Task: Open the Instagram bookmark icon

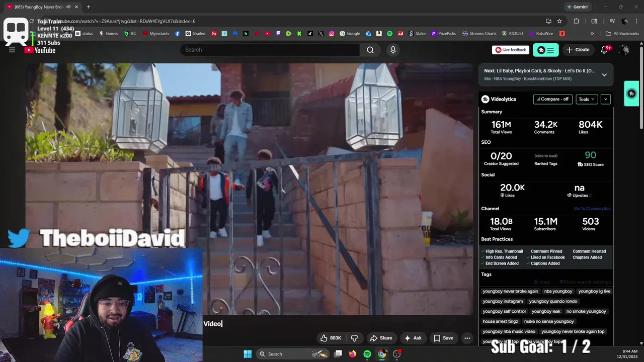Action: [x=332, y=34]
